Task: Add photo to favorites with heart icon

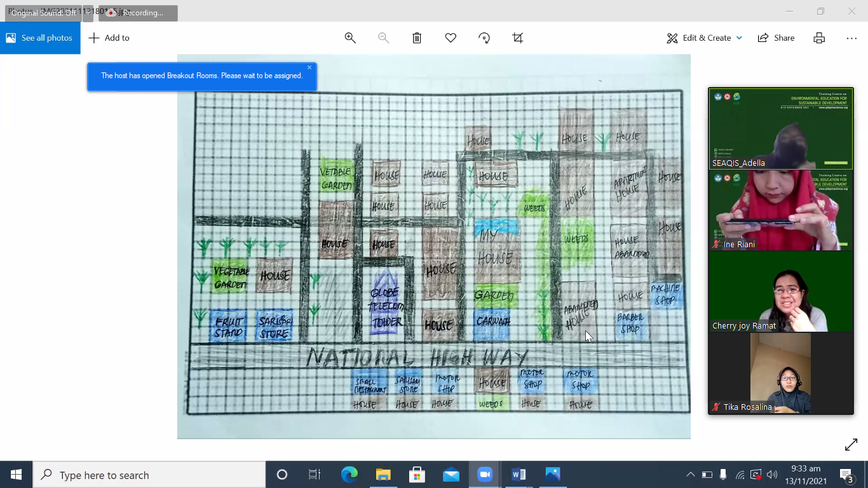Action: 451,38
